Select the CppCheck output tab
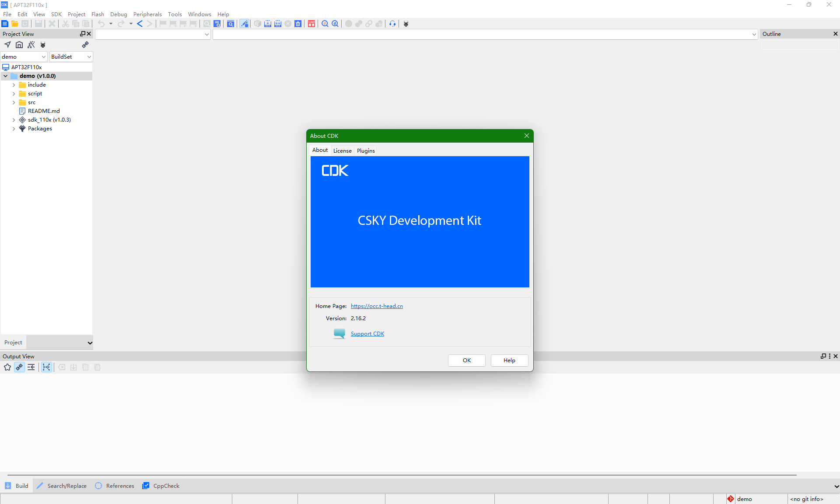This screenshot has width=840, height=504. pos(161,486)
